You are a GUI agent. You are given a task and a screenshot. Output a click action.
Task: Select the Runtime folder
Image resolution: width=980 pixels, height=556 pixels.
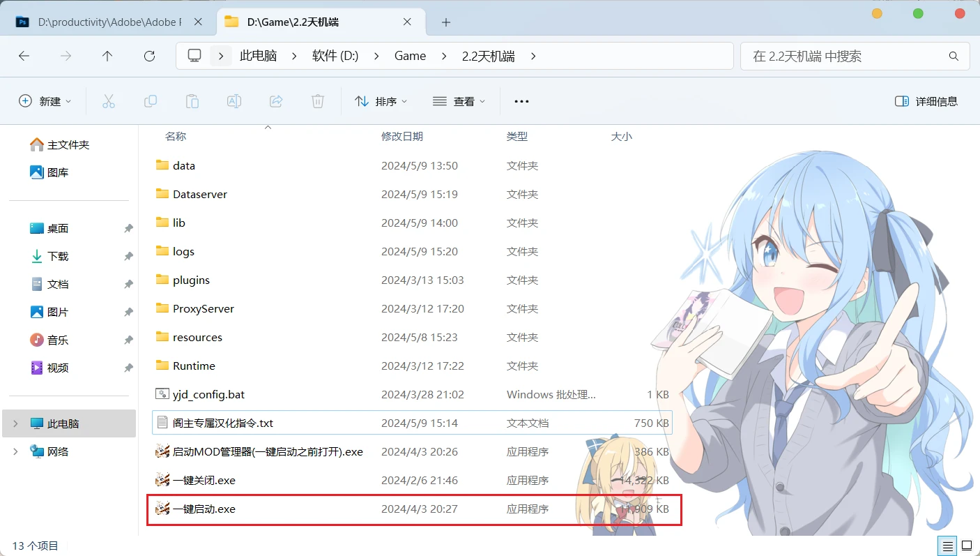[413, 366]
